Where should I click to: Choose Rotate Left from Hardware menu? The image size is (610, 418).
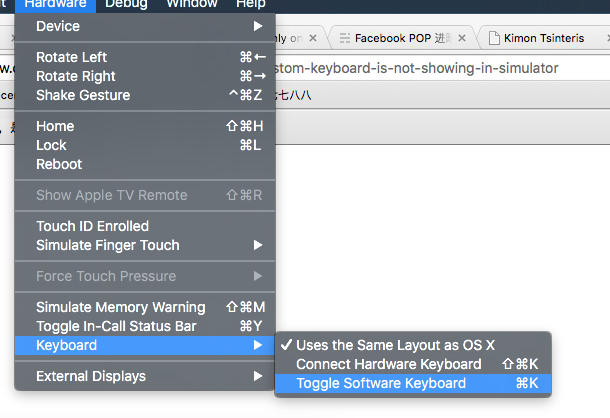point(72,57)
